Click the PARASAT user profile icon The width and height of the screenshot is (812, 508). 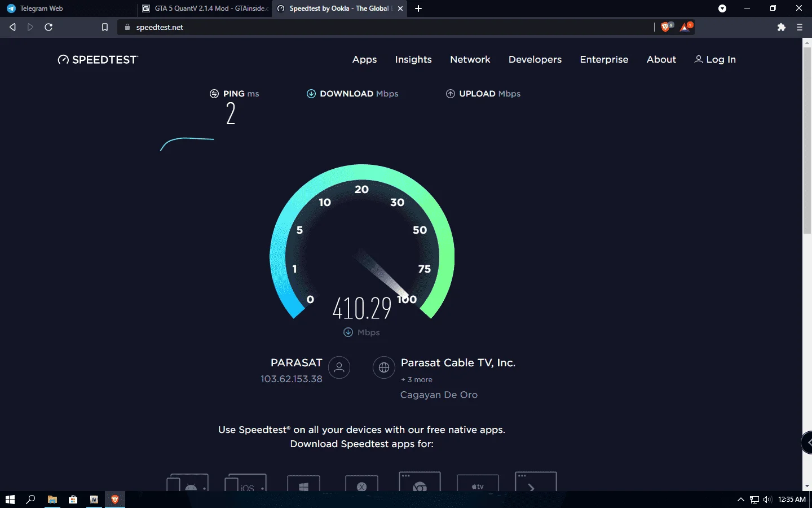coord(339,367)
